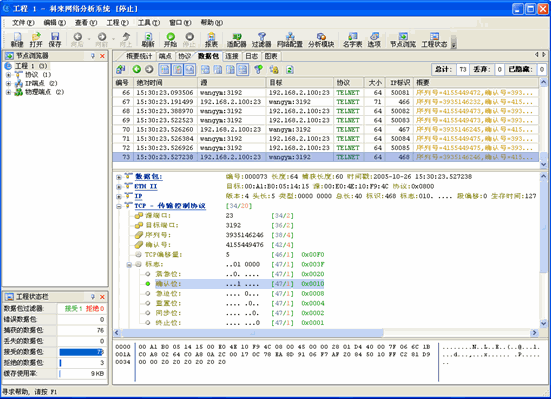Expand the 协议 (1) tree node
The image size is (551, 399).
point(8,75)
